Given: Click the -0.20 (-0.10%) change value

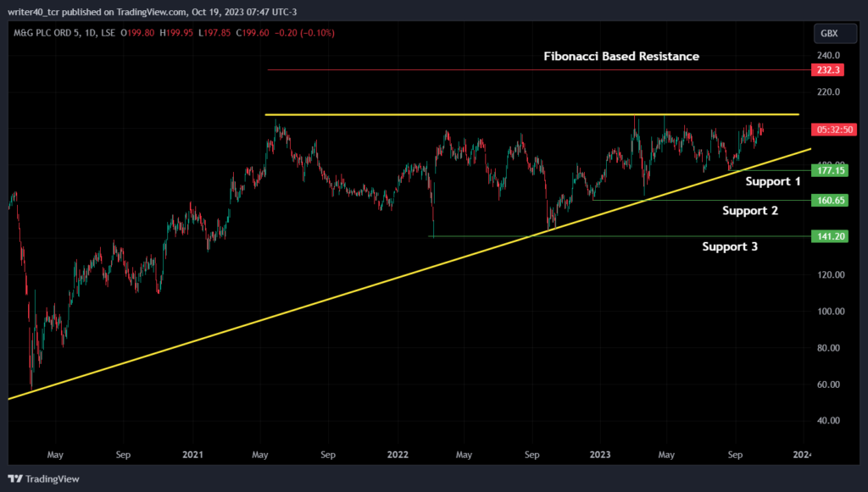Looking at the screenshot, I should tap(304, 33).
